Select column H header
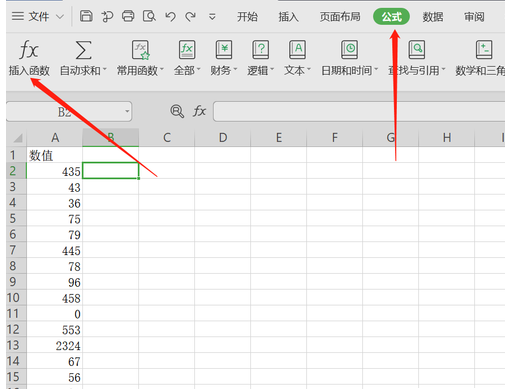 [x=447, y=138]
